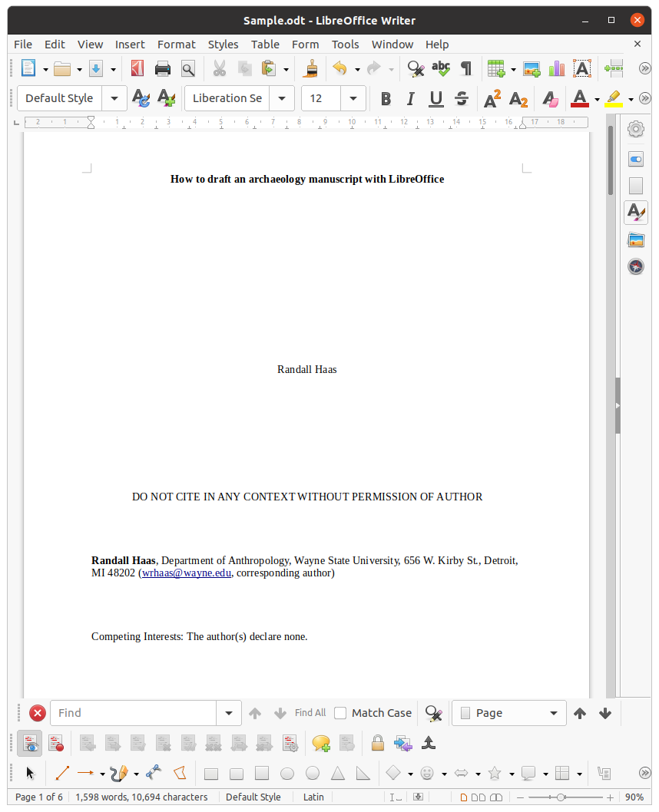Open the Styles menu
Image resolution: width=659 pixels, height=812 pixels.
point(224,45)
